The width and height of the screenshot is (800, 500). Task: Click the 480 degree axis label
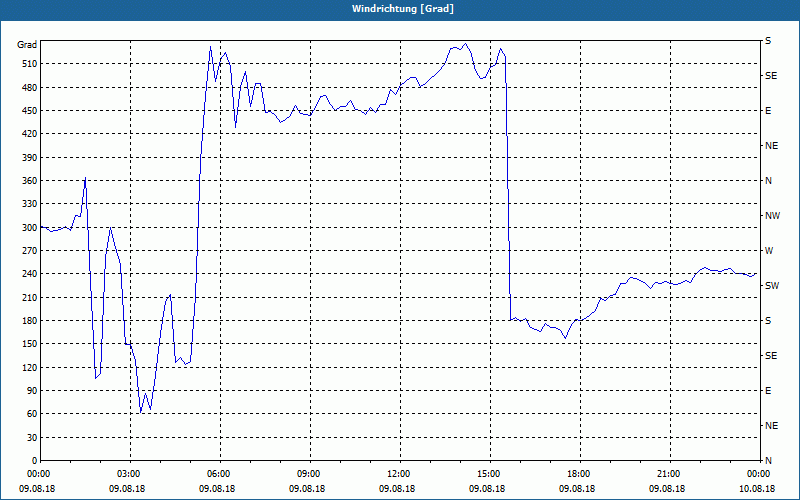coord(30,88)
